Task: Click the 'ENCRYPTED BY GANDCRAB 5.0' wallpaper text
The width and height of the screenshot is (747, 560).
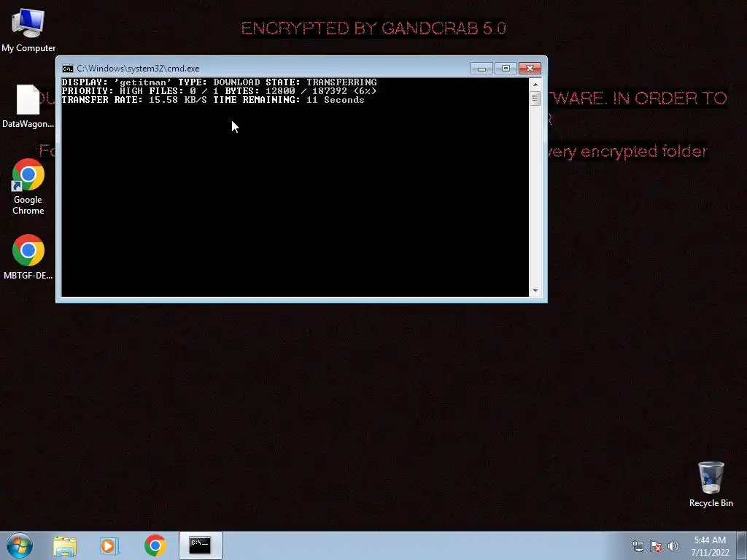Action: [373, 28]
